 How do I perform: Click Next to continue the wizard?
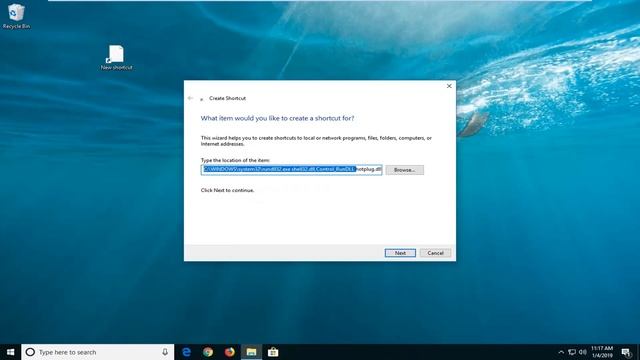pyautogui.click(x=400, y=253)
